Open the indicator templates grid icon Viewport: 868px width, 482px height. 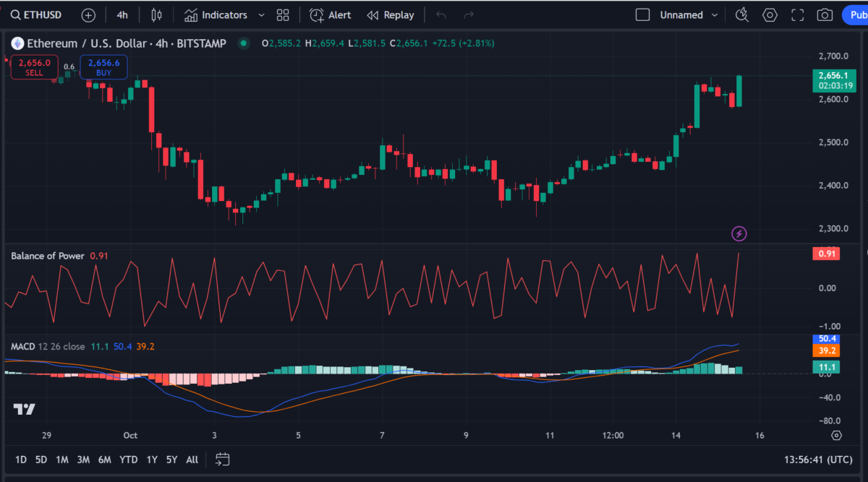coord(283,14)
